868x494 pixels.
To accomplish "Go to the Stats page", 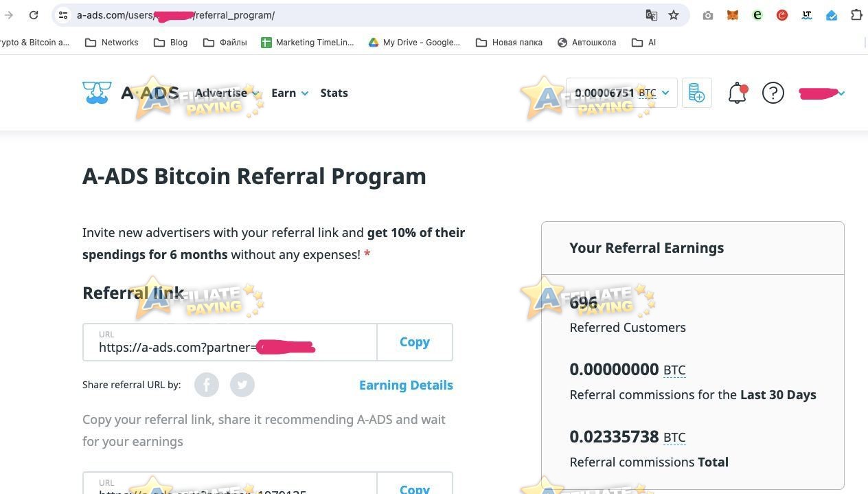I will (x=334, y=93).
